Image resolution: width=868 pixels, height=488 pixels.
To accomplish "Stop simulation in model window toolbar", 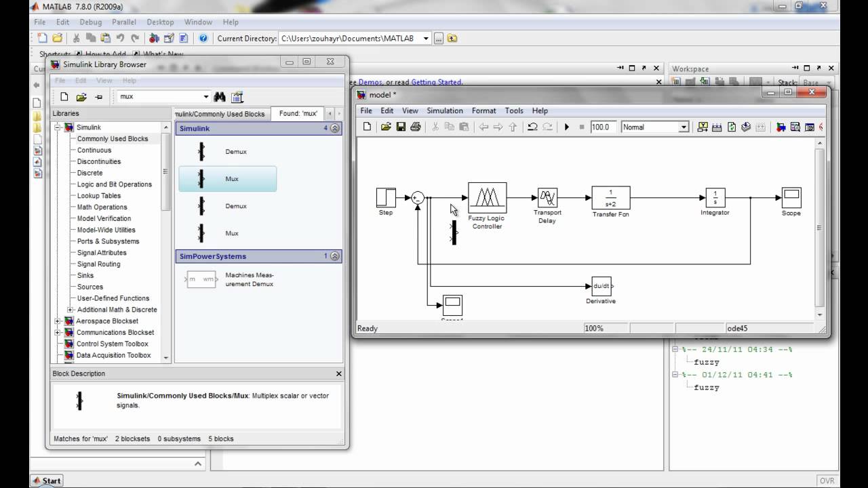I will 581,127.
